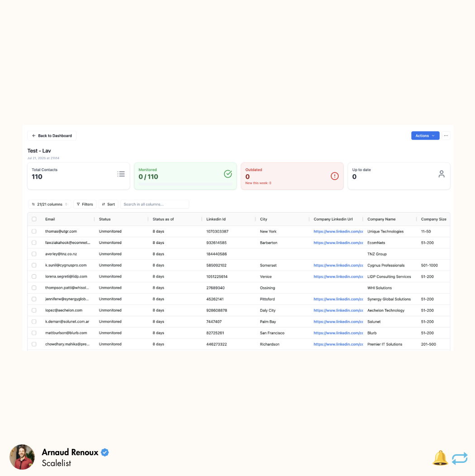Screen dimensions: 475x476
Task: Click the search in all columns field
Action: pyautogui.click(x=155, y=204)
